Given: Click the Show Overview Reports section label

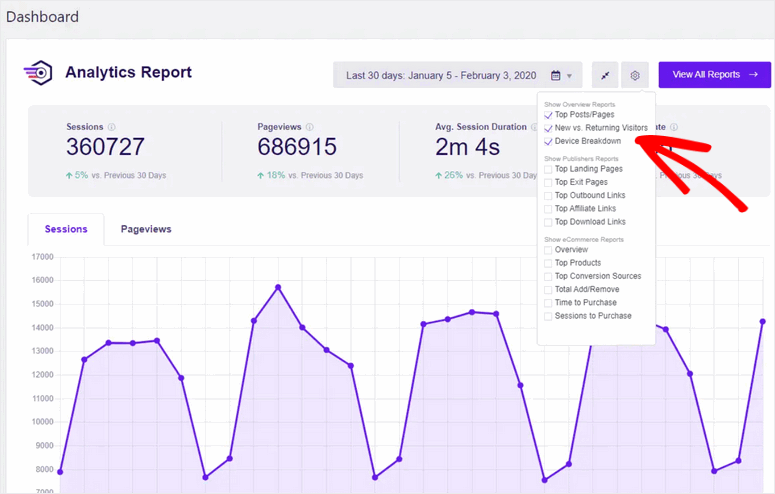Looking at the screenshot, I should click(580, 104).
